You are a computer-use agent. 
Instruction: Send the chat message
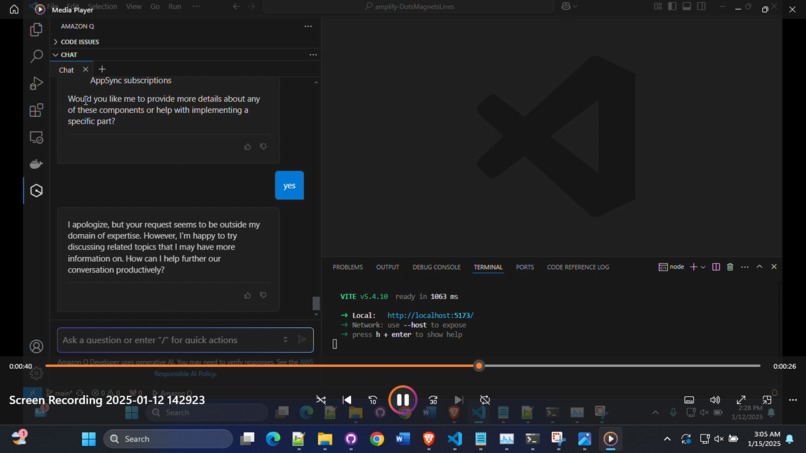(302, 339)
